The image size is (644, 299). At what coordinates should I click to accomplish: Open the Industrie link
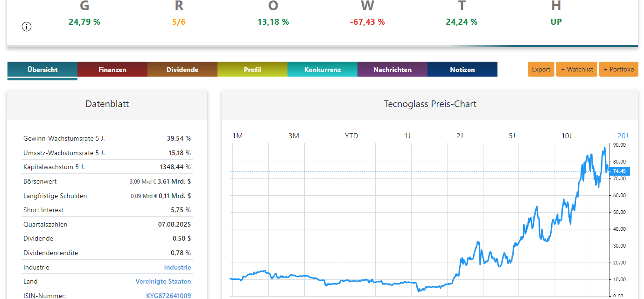point(177,268)
